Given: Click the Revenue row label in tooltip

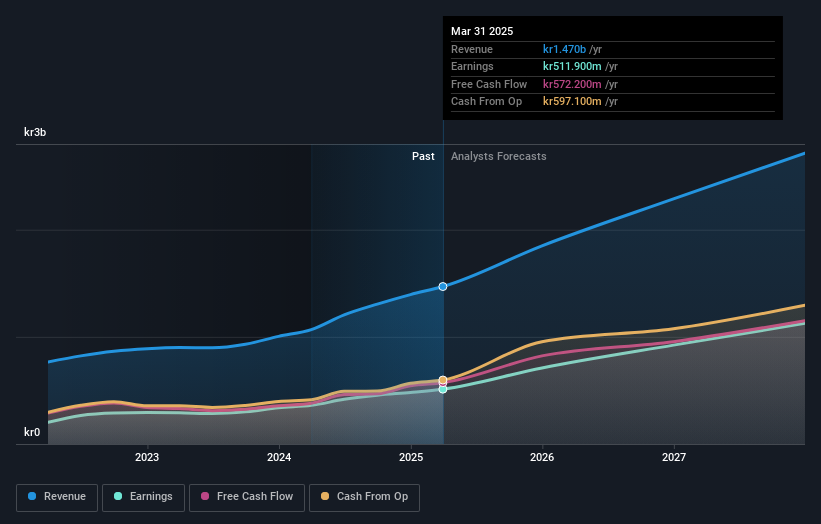Looking at the screenshot, I should pyautogui.click(x=472, y=49).
